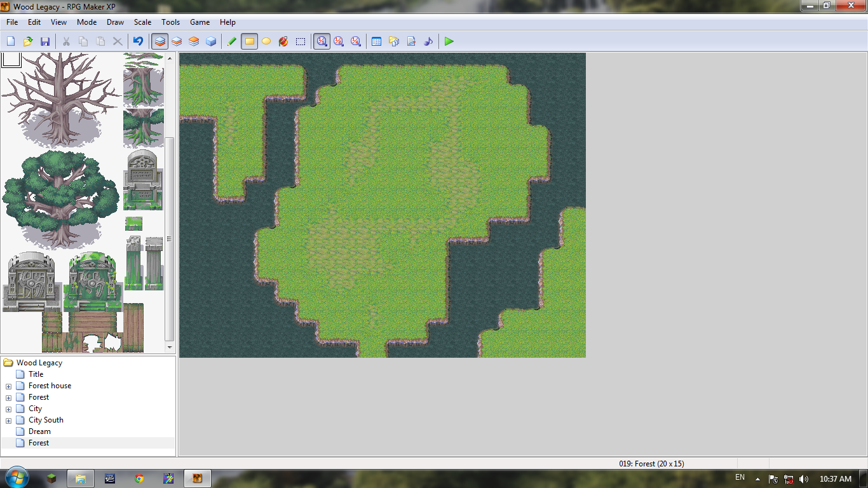Switch to Layer 2 editing mode

(177, 41)
